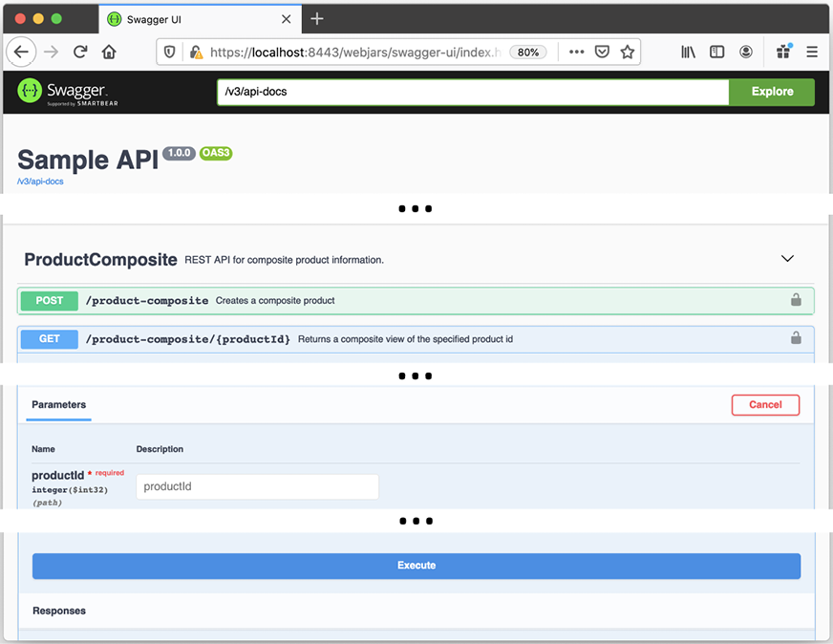Click the browser forward arrow
The height and width of the screenshot is (644, 833).
(x=51, y=52)
